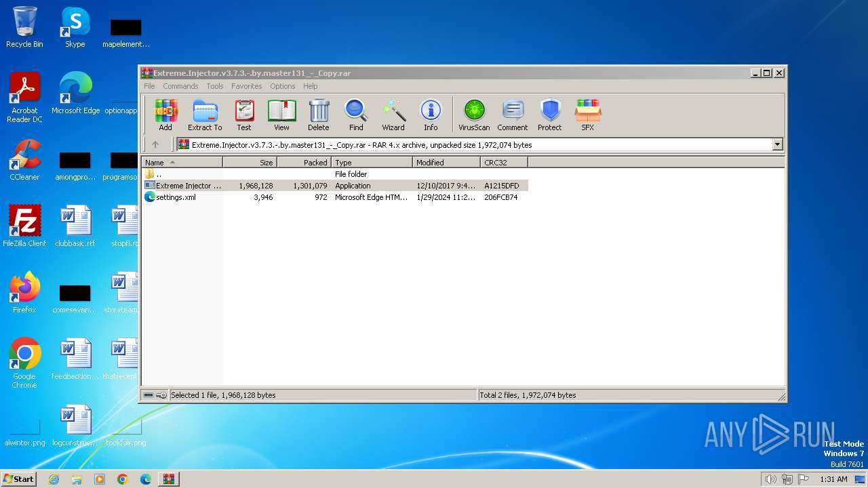The image size is (868, 488).
Task: Select the parent folder '..' row
Action: [334, 174]
